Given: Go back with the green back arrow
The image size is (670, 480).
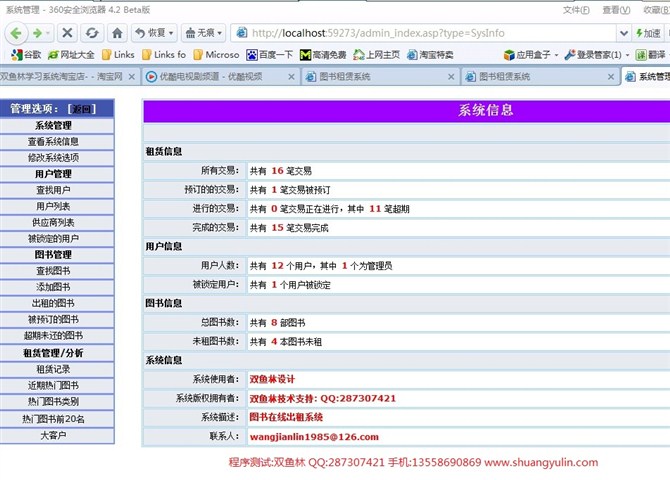Looking at the screenshot, I should [x=16, y=33].
